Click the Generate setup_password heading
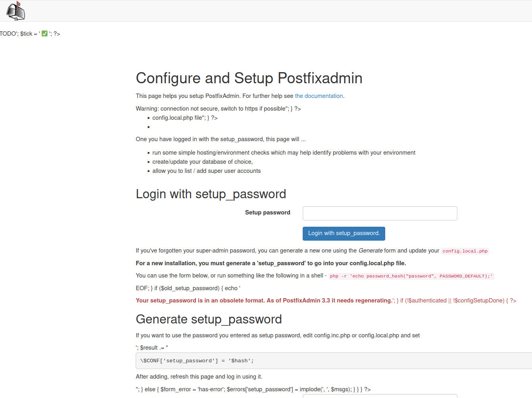Screen dimensions: 532x398 209,319
